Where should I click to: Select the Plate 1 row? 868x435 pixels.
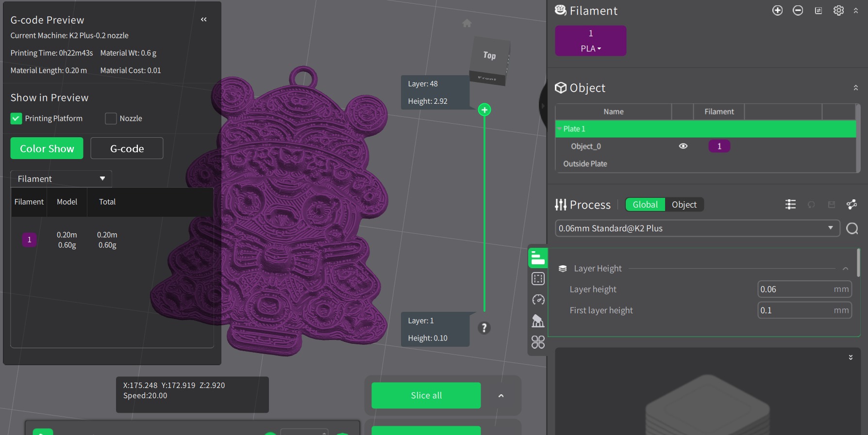[705, 129]
